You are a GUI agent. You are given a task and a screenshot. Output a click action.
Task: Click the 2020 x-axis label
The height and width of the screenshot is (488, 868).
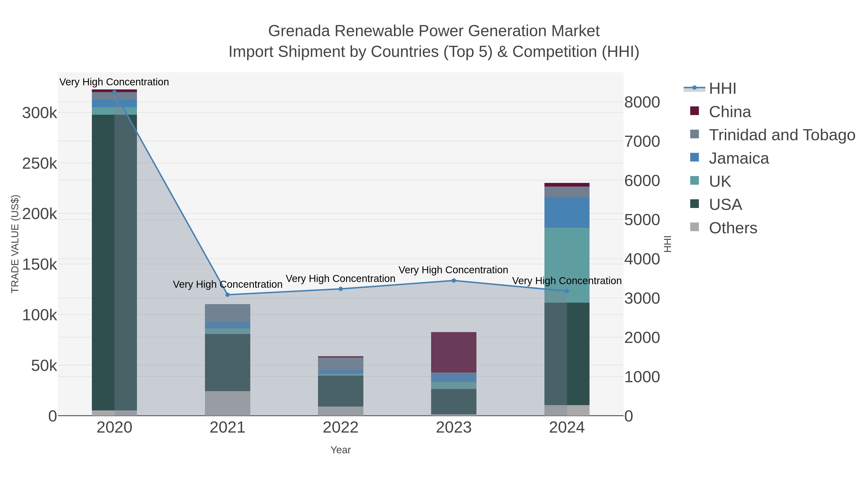point(114,428)
